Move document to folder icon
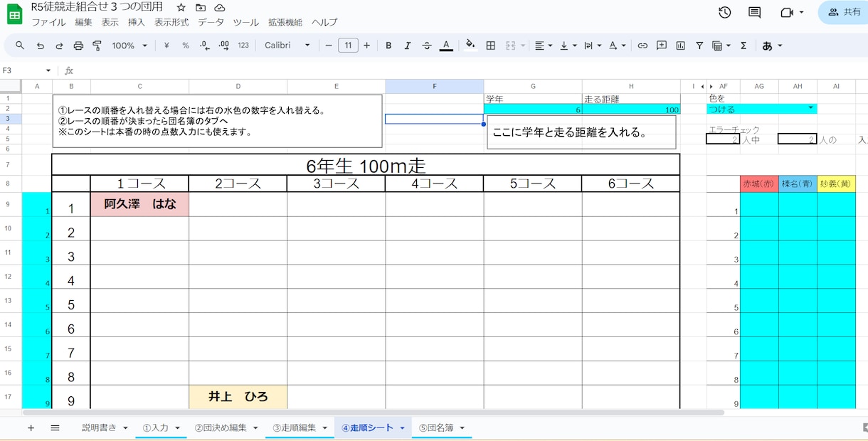Image resolution: width=868 pixels, height=441 pixels. point(201,7)
